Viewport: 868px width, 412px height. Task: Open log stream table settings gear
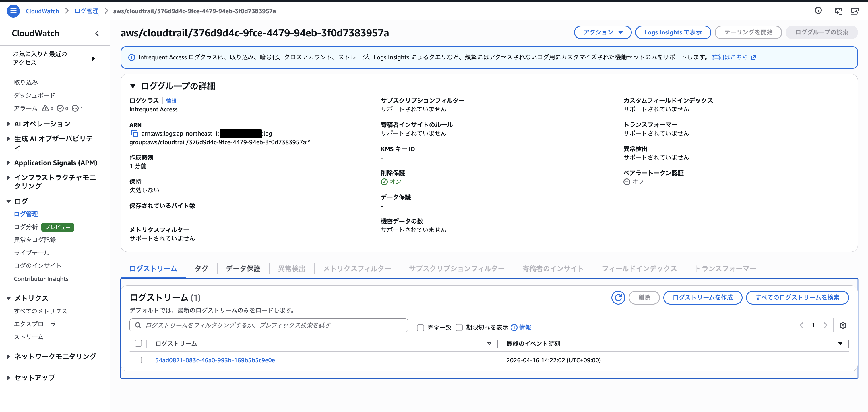(843, 325)
